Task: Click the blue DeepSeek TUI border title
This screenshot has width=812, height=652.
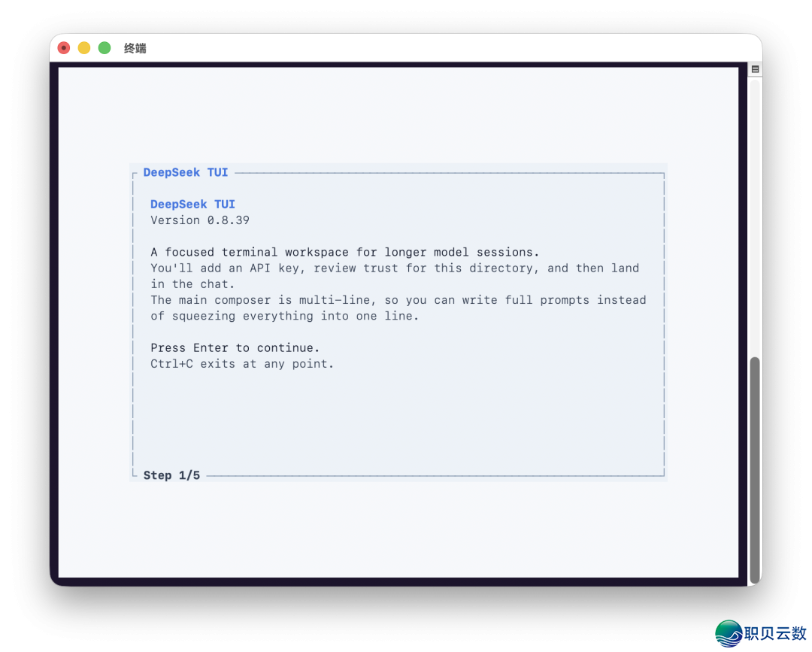Action: pyautogui.click(x=186, y=172)
